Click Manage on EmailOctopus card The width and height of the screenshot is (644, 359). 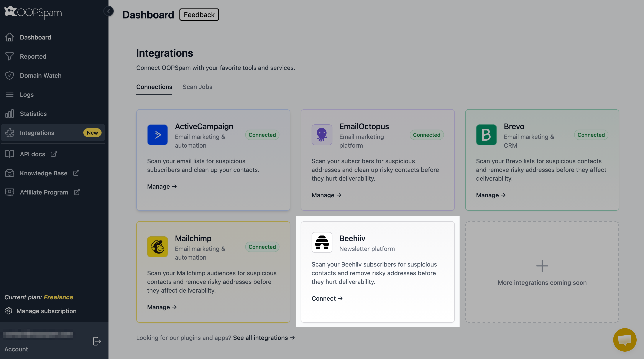pyautogui.click(x=326, y=195)
